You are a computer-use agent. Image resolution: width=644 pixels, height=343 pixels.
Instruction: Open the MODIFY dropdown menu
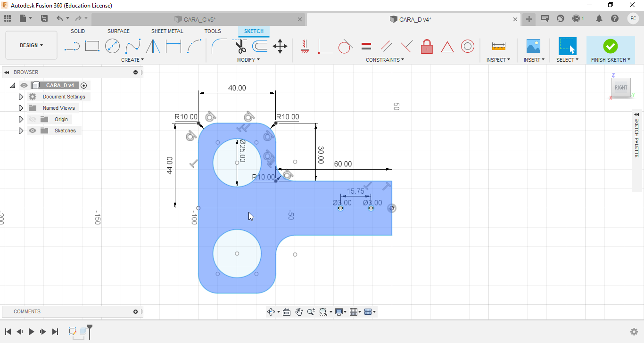pos(248,60)
